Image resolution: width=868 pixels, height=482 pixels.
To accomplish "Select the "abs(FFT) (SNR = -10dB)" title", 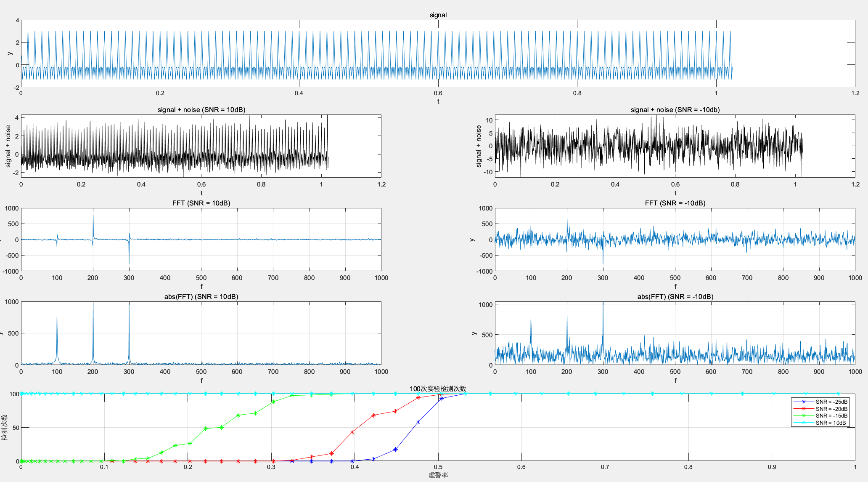I will coord(675,297).
